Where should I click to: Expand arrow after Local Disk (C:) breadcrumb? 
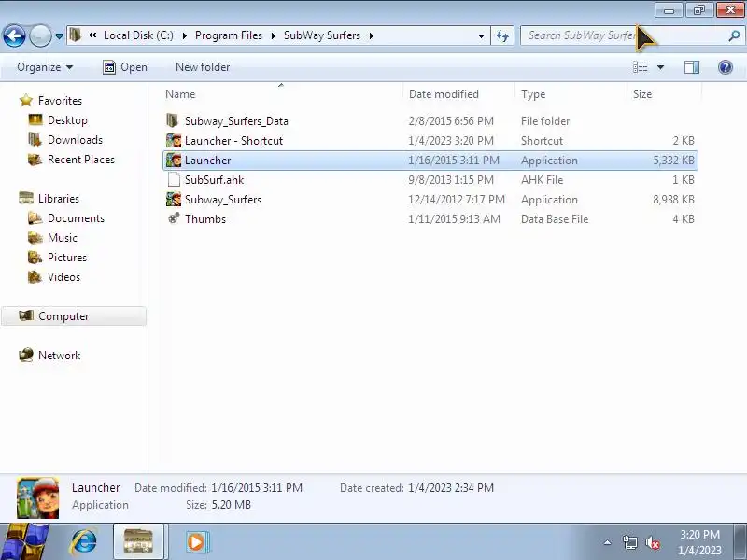tap(184, 35)
